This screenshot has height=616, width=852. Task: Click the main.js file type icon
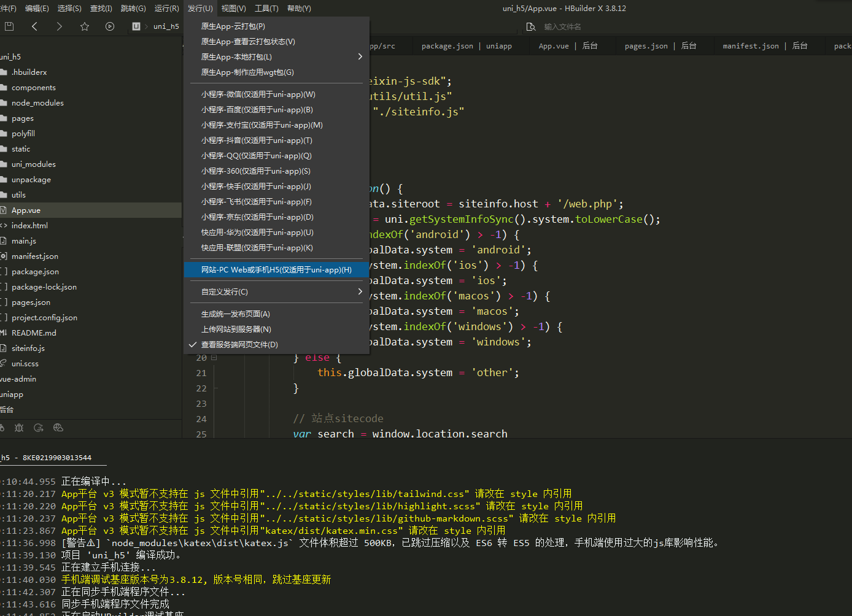3,241
